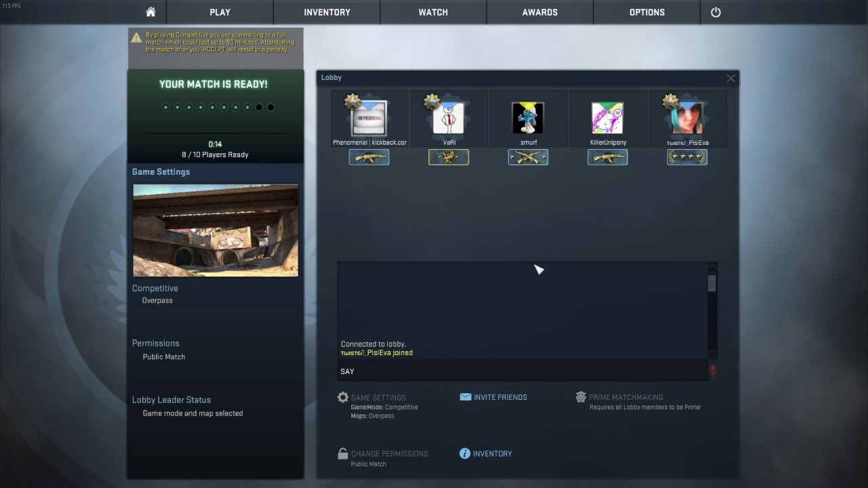
Task: Click 'Public Match' under Permissions
Action: pyautogui.click(x=164, y=357)
